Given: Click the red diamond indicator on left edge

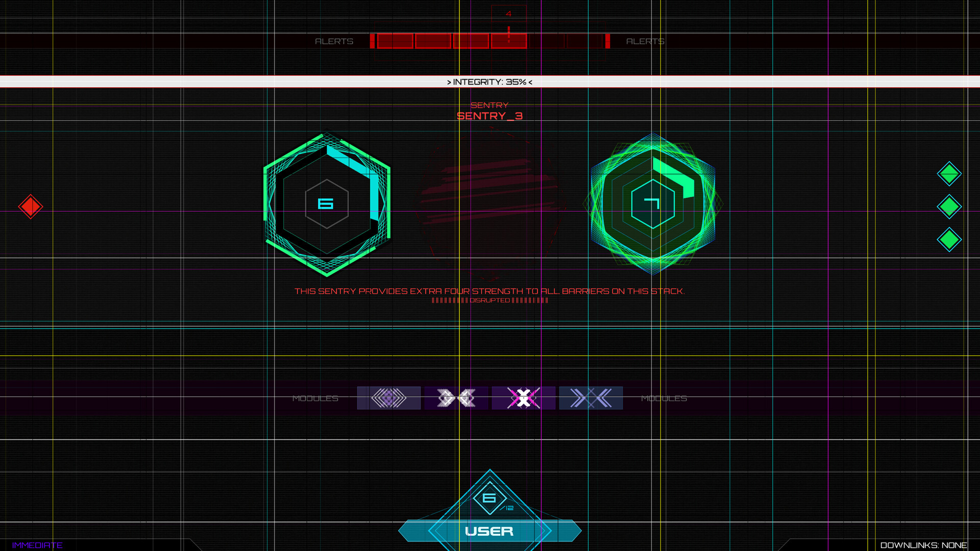Looking at the screenshot, I should tap(31, 207).
